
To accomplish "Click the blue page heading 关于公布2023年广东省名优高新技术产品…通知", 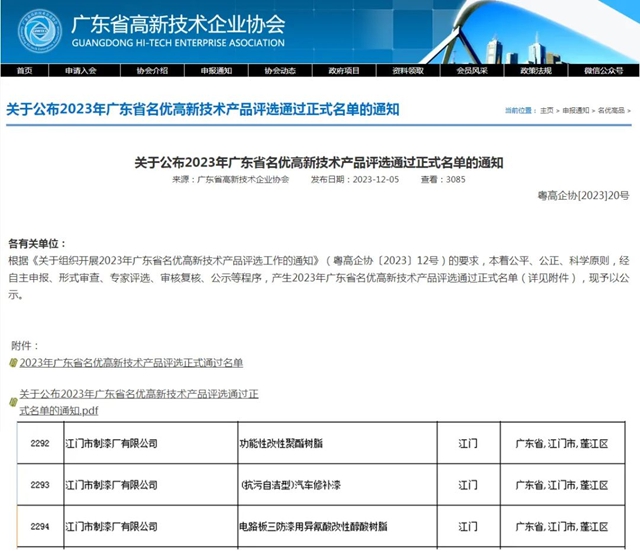I will pyautogui.click(x=203, y=109).
